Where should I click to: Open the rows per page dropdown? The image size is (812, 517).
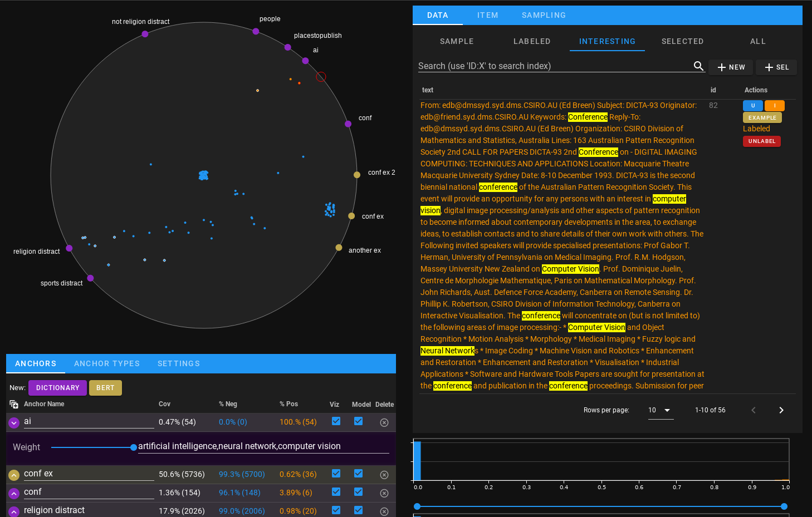click(661, 410)
